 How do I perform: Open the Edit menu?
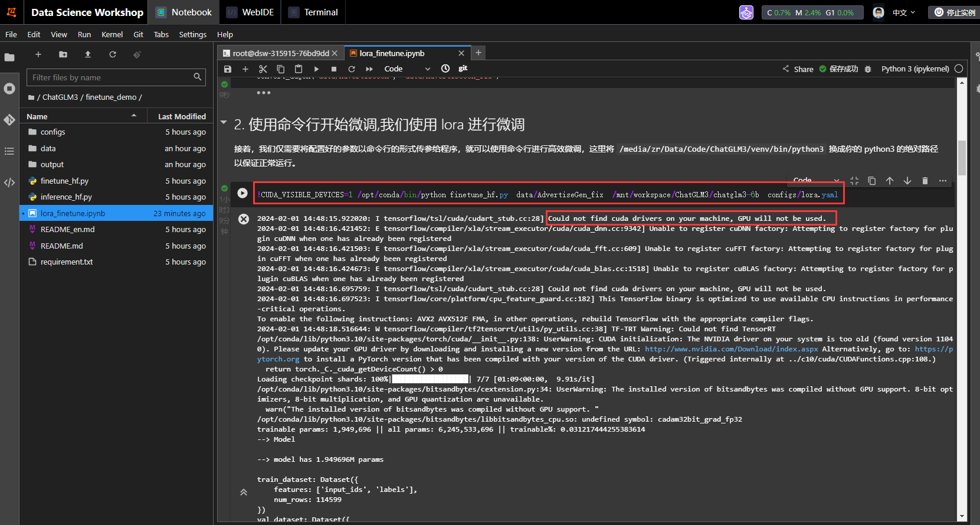point(34,34)
